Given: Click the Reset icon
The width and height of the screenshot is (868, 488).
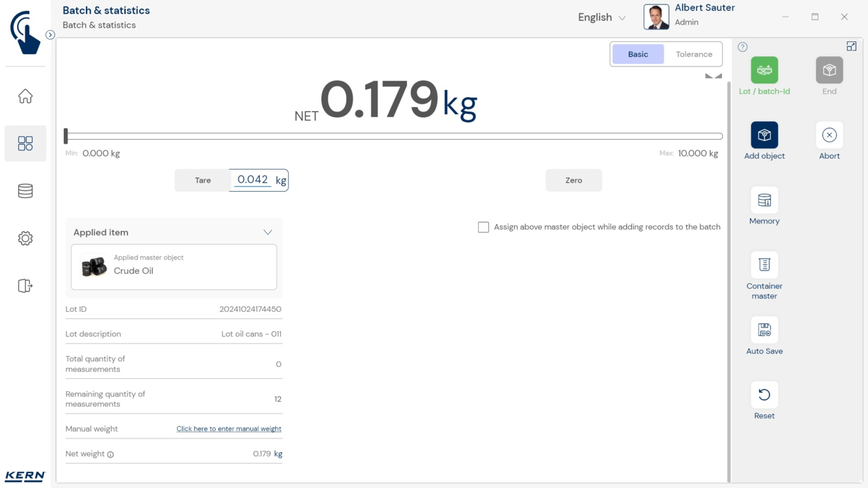Looking at the screenshot, I should [764, 394].
